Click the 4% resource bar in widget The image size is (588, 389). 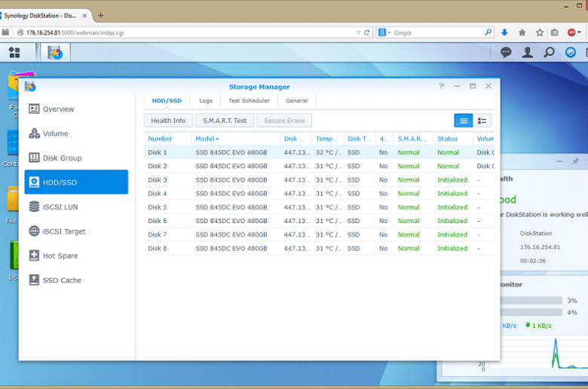531,312
